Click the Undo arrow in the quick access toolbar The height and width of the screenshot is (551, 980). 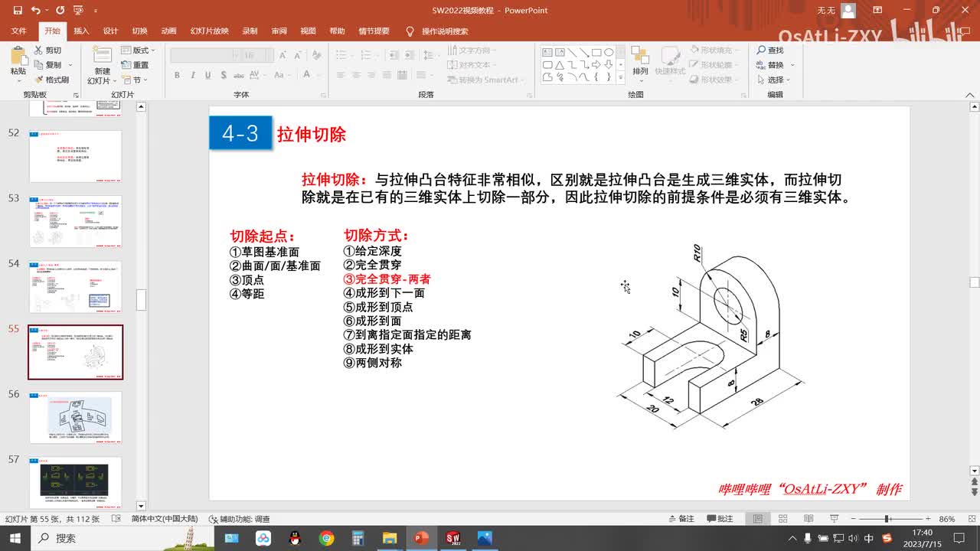[35, 11]
